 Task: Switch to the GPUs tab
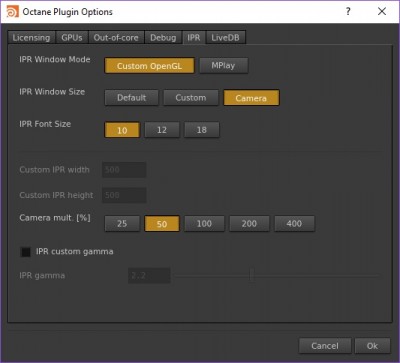[x=72, y=37]
